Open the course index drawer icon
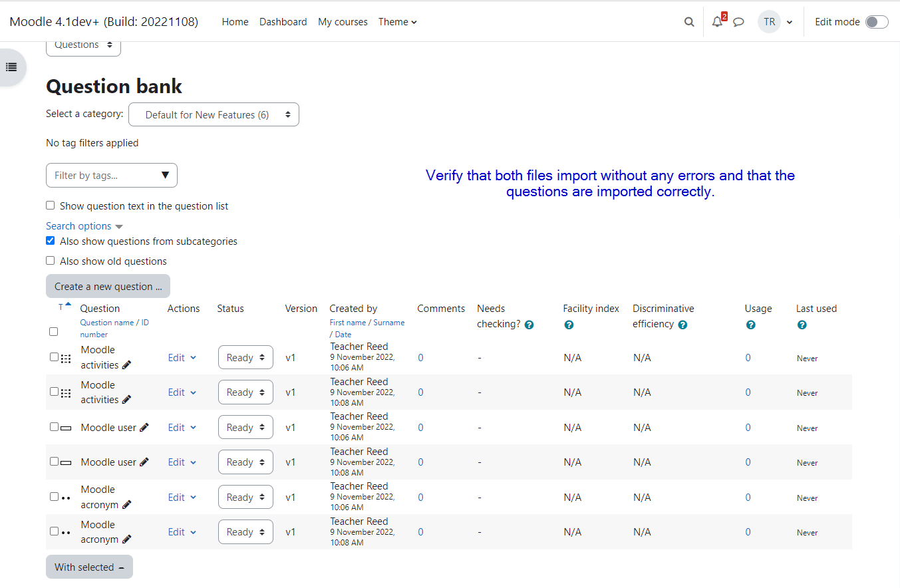900x588 pixels. [x=11, y=67]
